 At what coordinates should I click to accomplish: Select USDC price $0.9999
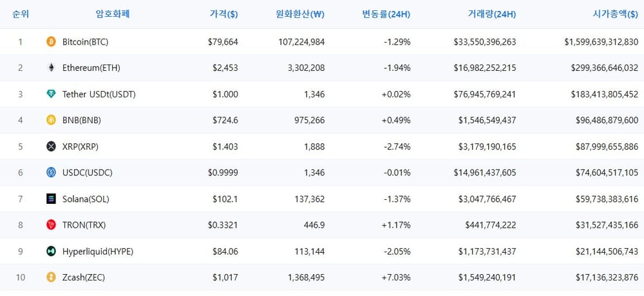[223, 173]
